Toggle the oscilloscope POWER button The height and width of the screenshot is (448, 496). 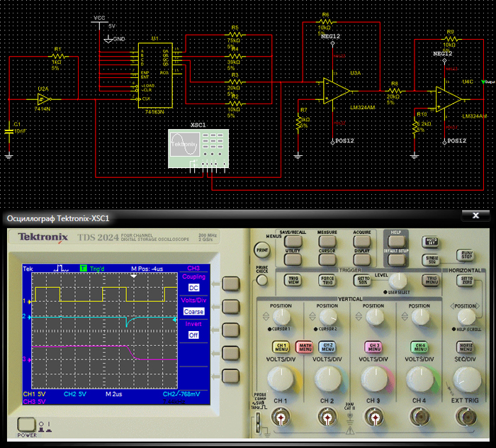27,425
